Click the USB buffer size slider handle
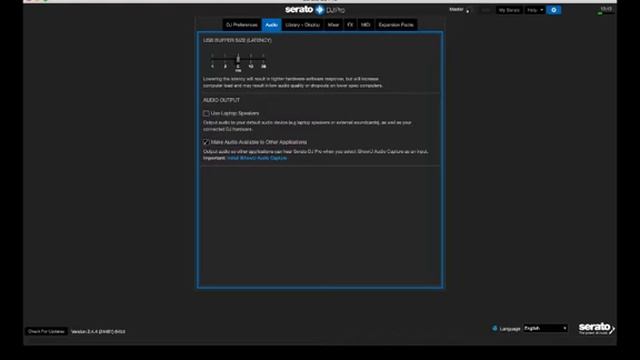This screenshot has height=360, width=640. pos(238,59)
